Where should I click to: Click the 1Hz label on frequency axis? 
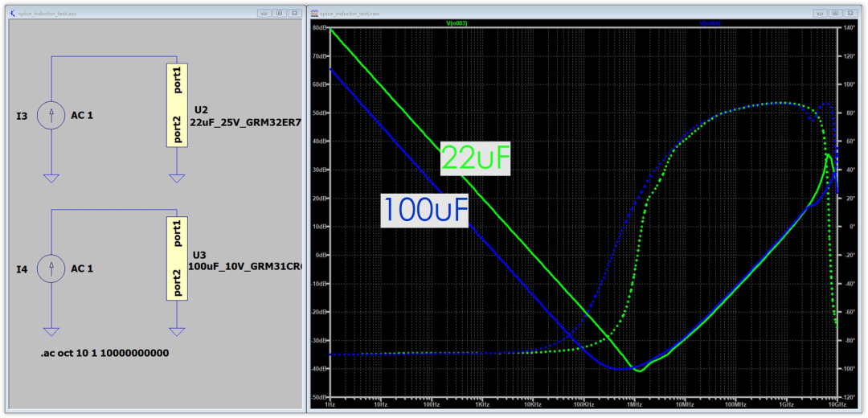pyautogui.click(x=330, y=404)
